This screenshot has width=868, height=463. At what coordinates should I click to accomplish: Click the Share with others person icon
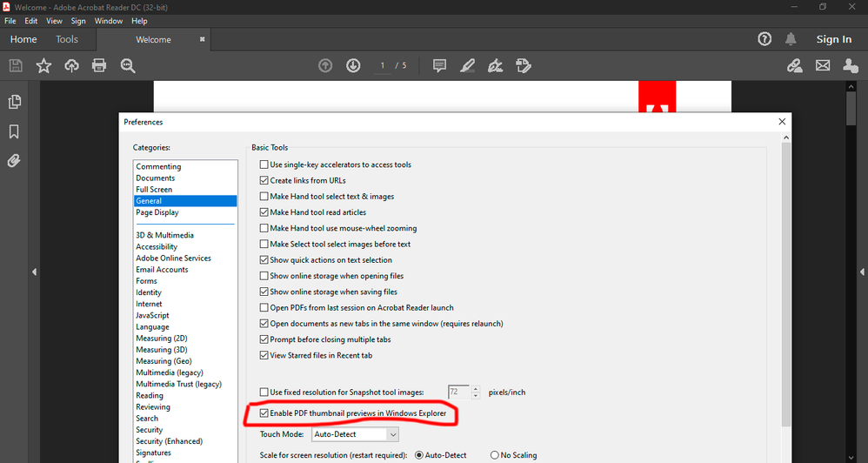851,66
